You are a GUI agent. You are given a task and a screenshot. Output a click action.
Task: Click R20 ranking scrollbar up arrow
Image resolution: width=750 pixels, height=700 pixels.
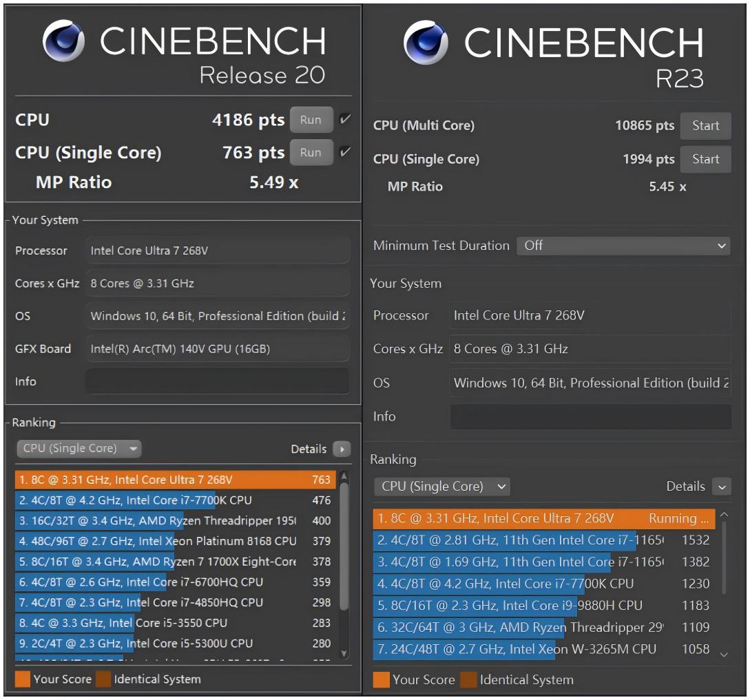coord(344,476)
